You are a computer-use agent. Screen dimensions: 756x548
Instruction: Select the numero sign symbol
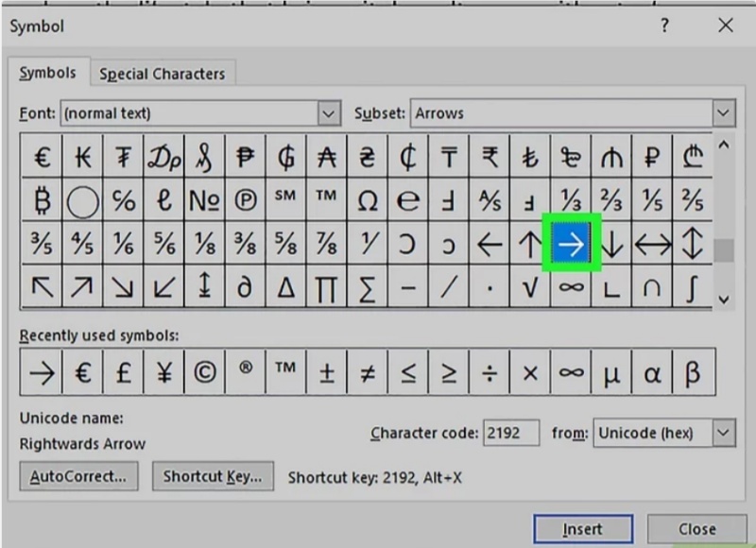(204, 201)
